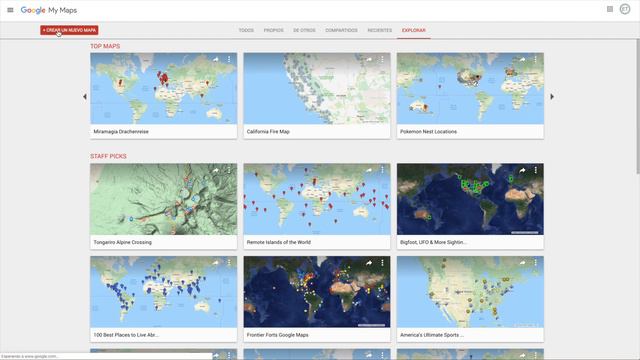Open Tongariro Alpine Crossing map thumbnail
The width and height of the screenshot is (640, 360).
[163, 199]
